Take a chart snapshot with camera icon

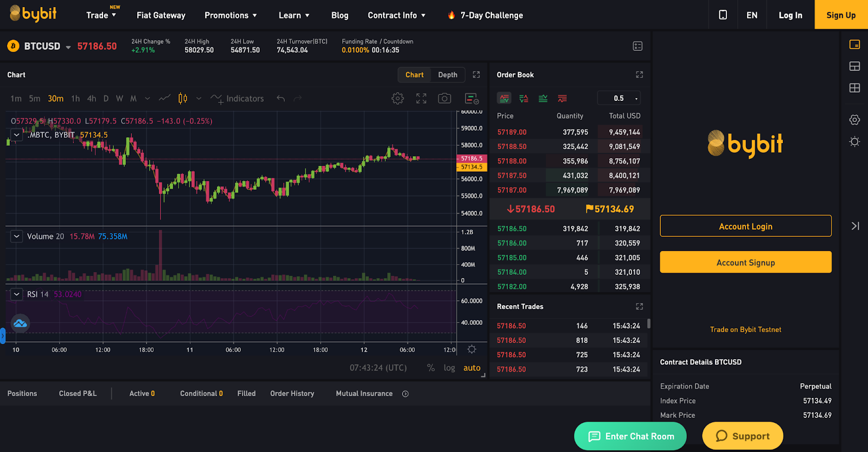444,98
